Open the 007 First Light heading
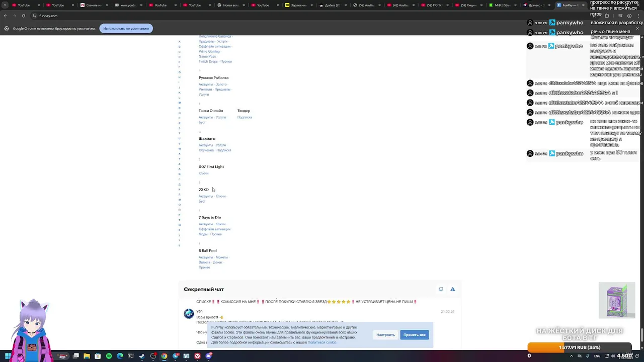Screen dimensions: 644x362 [211, 167]
